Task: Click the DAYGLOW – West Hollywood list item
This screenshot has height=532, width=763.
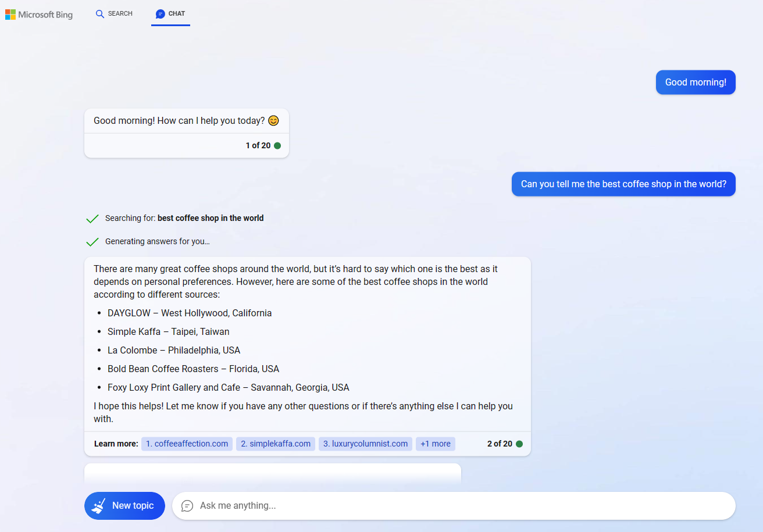Action: tap(190, 313)
